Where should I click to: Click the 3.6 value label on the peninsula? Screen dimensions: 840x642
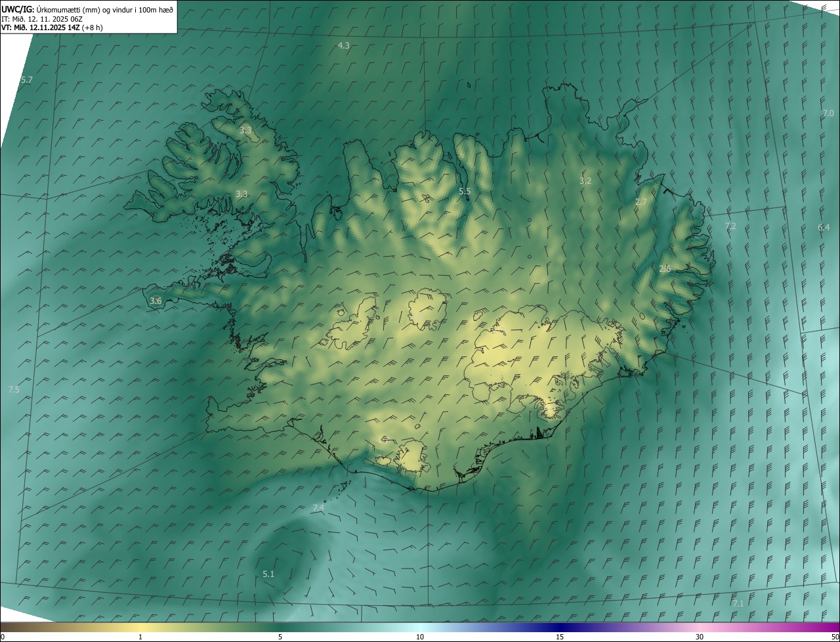coord(156,301)
